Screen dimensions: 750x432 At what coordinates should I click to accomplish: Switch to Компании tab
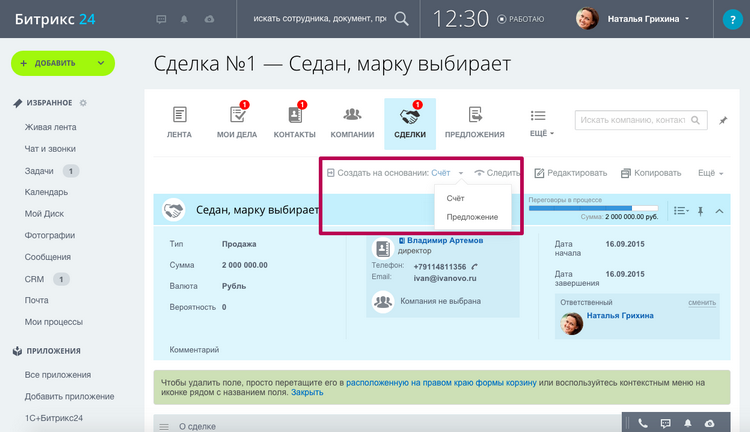[353, 122]
